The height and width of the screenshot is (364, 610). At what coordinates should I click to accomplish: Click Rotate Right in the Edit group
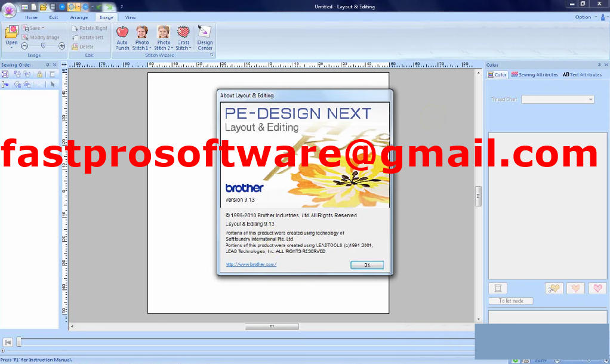point(90,28)
